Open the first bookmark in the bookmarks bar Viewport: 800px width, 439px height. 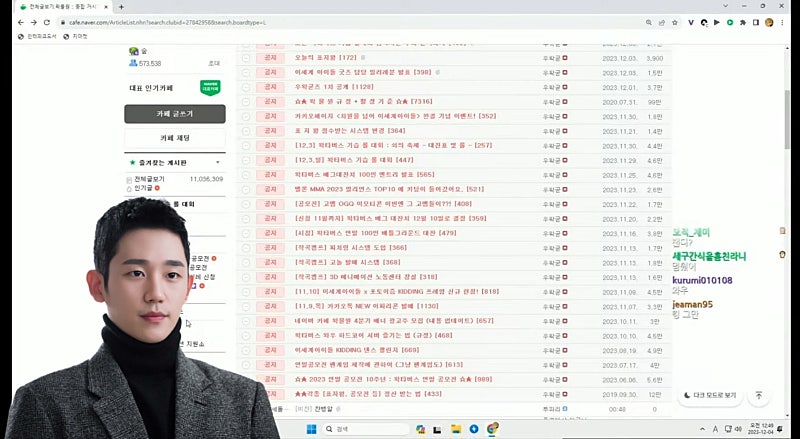click(37, 37)
